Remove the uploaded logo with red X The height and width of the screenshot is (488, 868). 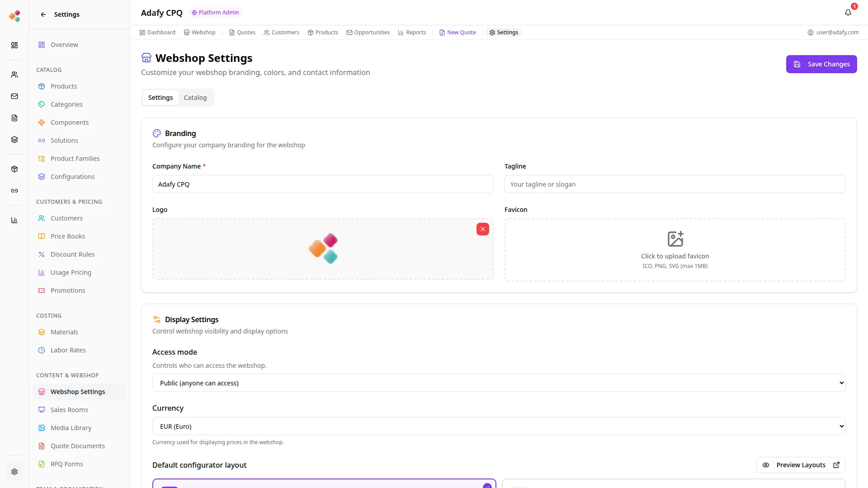pos(482,229)
